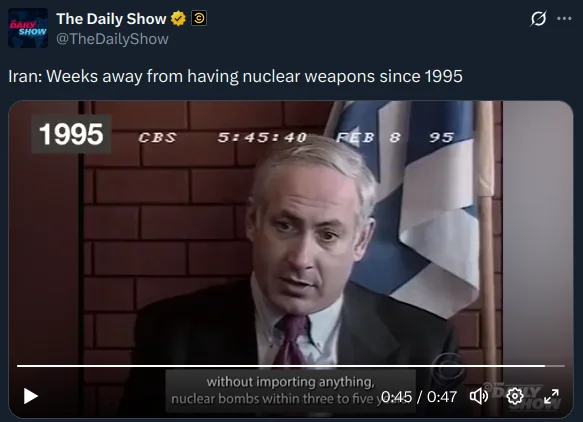Image resolution: width=583 pixels, height=422 pixels.
Task: Open the Grok explain-post icon
Action: click(x=538, y=18)
